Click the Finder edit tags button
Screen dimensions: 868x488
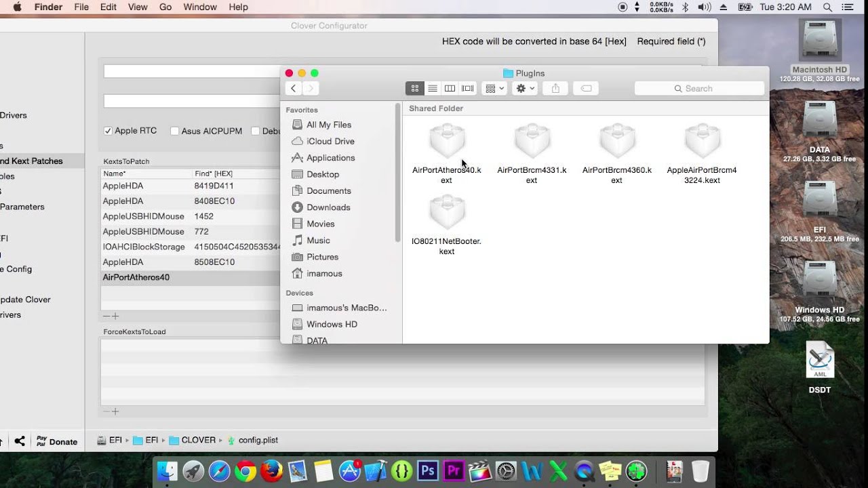tap(587, 89)
